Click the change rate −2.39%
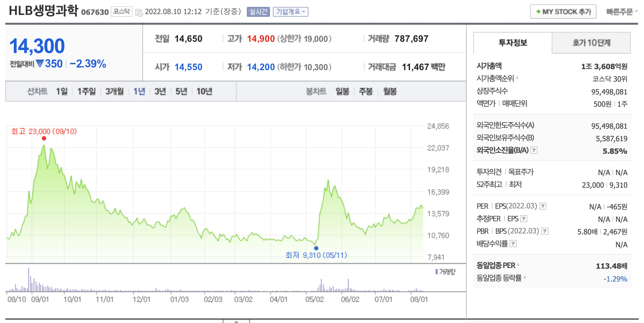Screen dimensions: 644x323 (x=88, y=64)
